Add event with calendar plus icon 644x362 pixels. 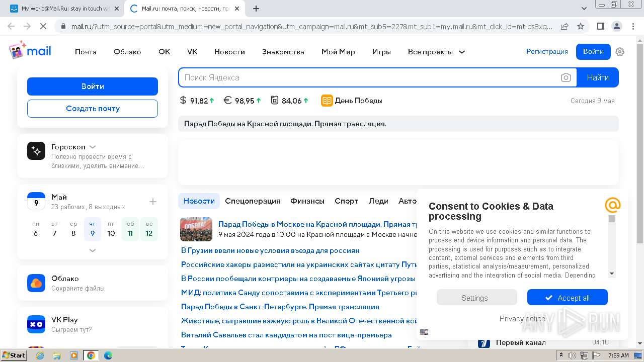pyautogui.click(x=153, y=202)
